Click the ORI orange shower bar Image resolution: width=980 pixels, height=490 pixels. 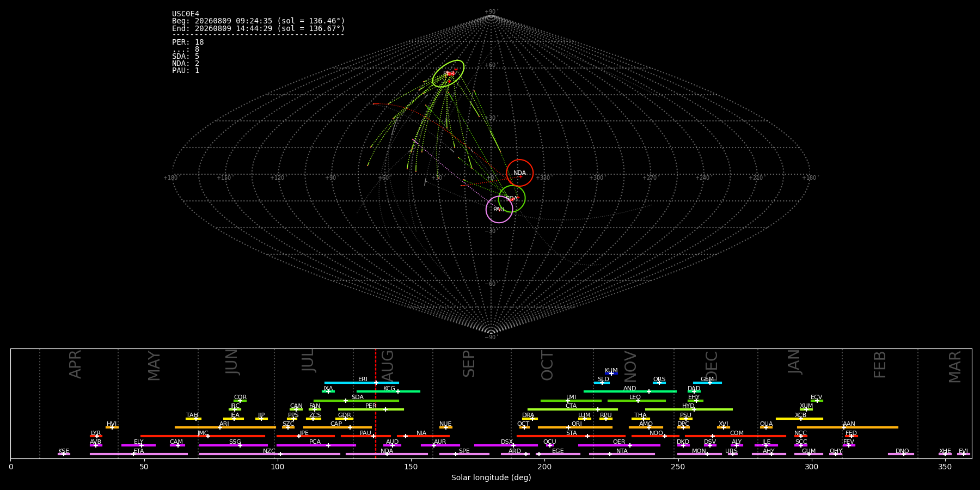pos(575,427)
